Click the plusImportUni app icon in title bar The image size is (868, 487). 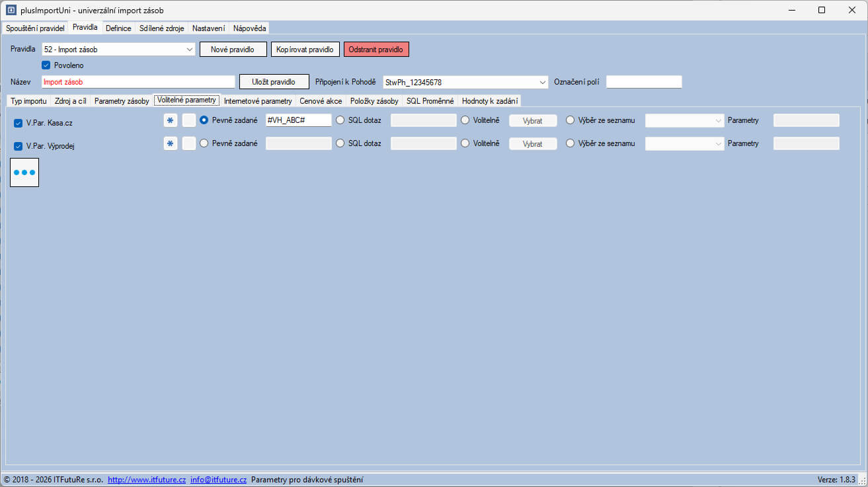11,10
